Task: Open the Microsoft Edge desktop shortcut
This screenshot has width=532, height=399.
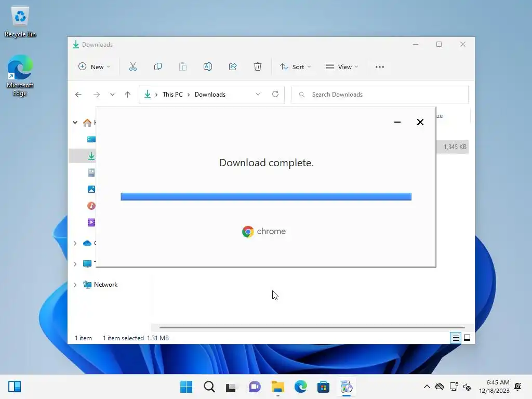Action: (x=20, y=76)
